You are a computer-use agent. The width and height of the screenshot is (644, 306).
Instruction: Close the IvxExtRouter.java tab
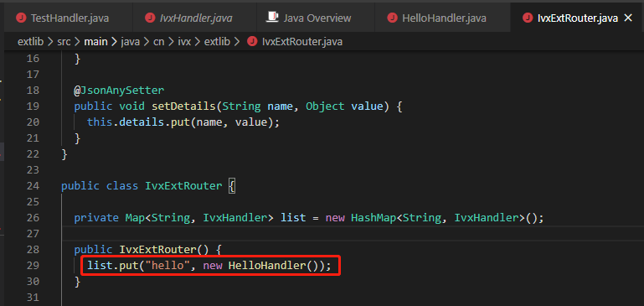(628, 18)
